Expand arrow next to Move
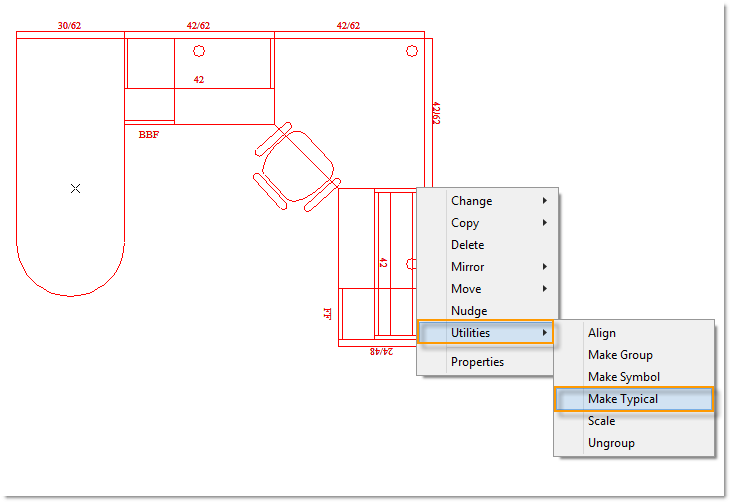This screenshot has height=502, width=730. 544,289
